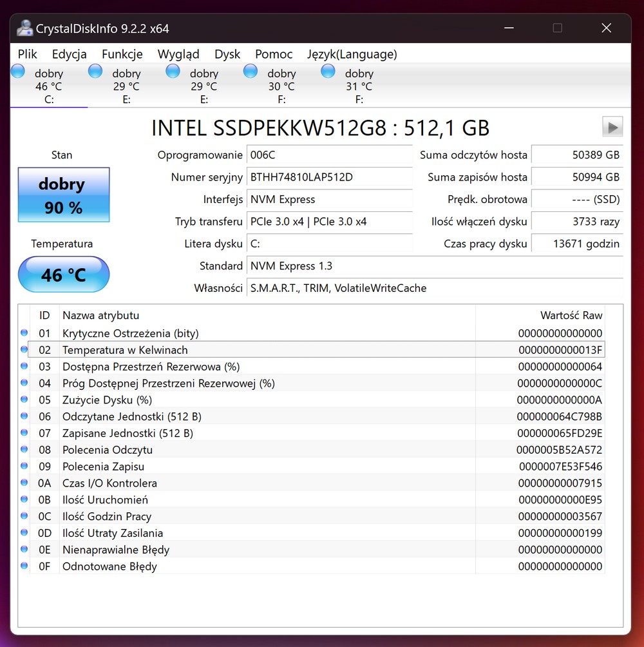
Task: Click the status orb for 05 Zużycie Dysku
Action: point(24,400)
